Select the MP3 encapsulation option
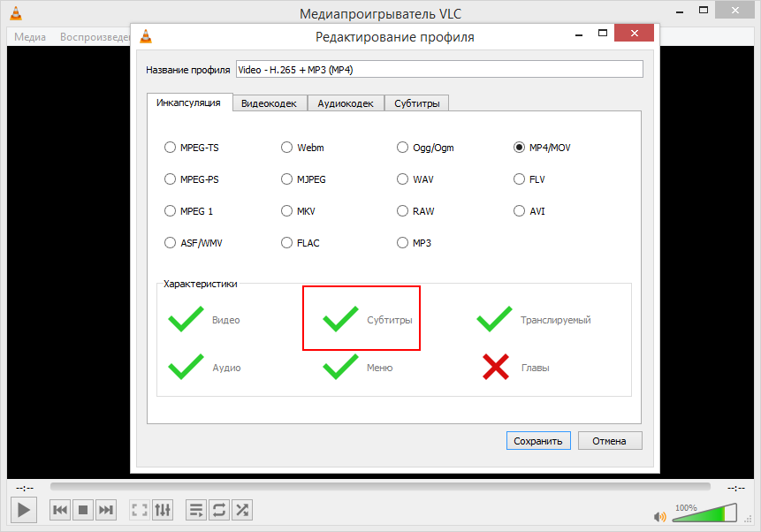Viewport: 761px width, 532px height. pos(414,243)
